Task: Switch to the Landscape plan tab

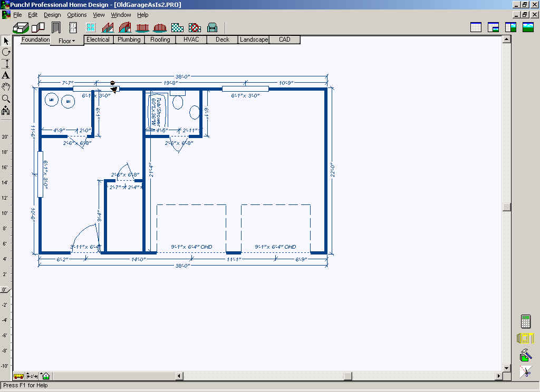Action: 254,40
